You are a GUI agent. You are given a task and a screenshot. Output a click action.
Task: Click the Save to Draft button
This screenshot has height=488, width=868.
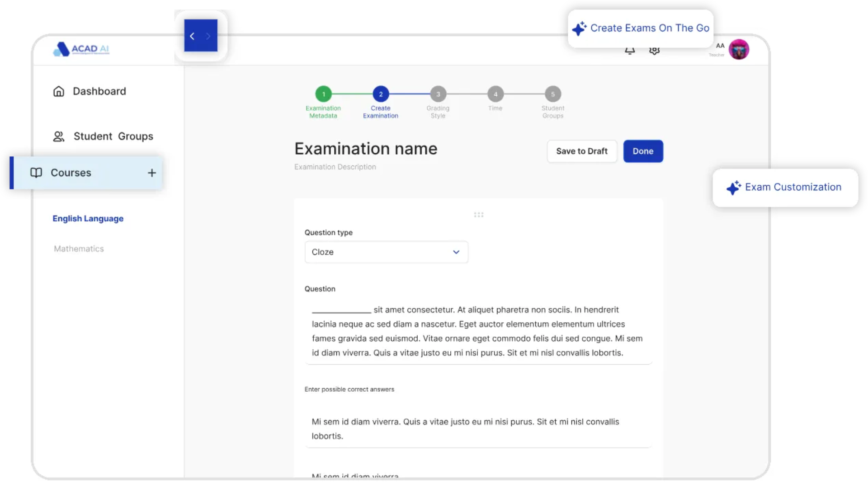pyautogui.click(x=581, y=151)
